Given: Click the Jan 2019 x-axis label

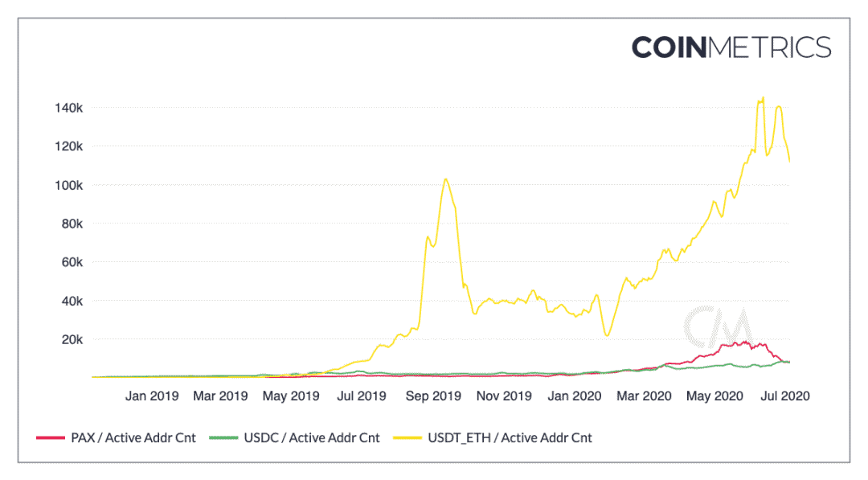Looking at the screenshot, I should click(152, 396).
